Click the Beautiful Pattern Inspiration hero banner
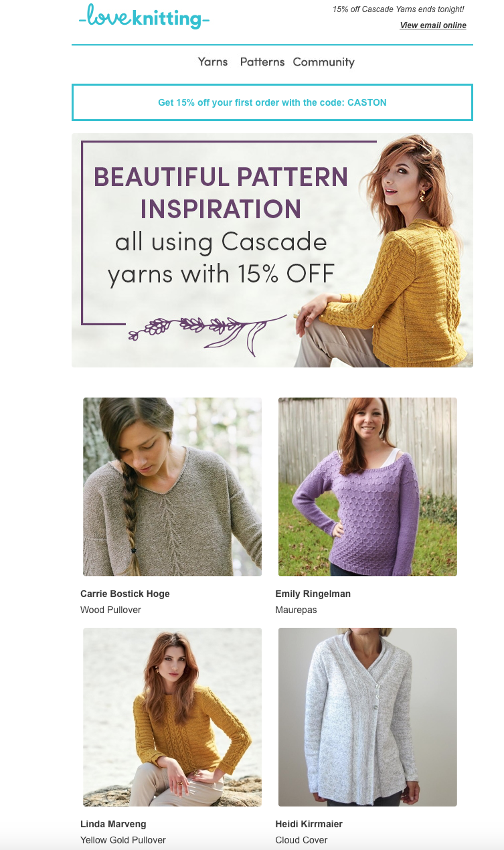The height and width of the screenshot is (850, 504). click(272, 250)
